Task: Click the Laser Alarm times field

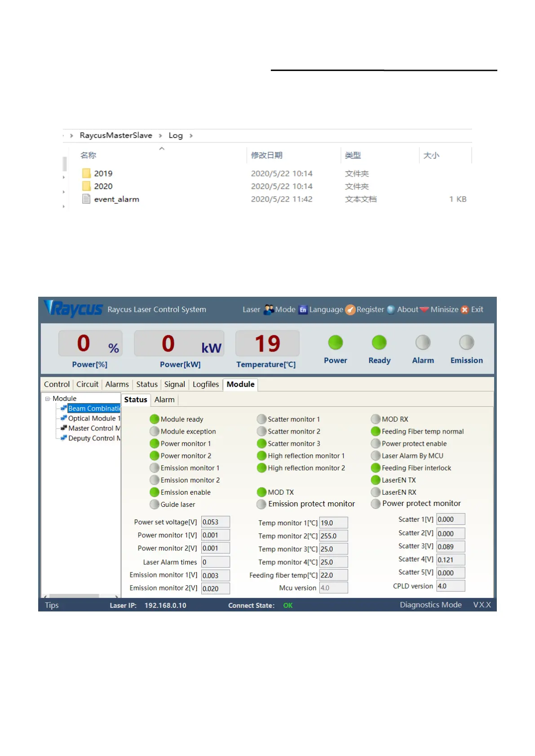Action: point(215,562)
